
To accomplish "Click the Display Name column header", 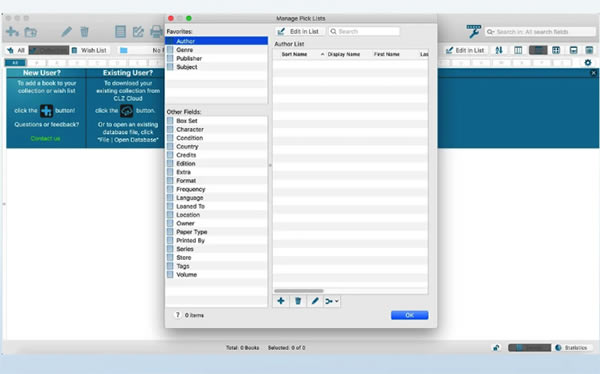I will (x=344, y=54).
